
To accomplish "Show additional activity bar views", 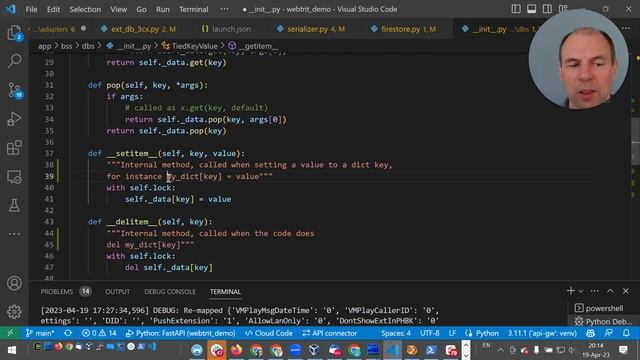I will (14, 234).
